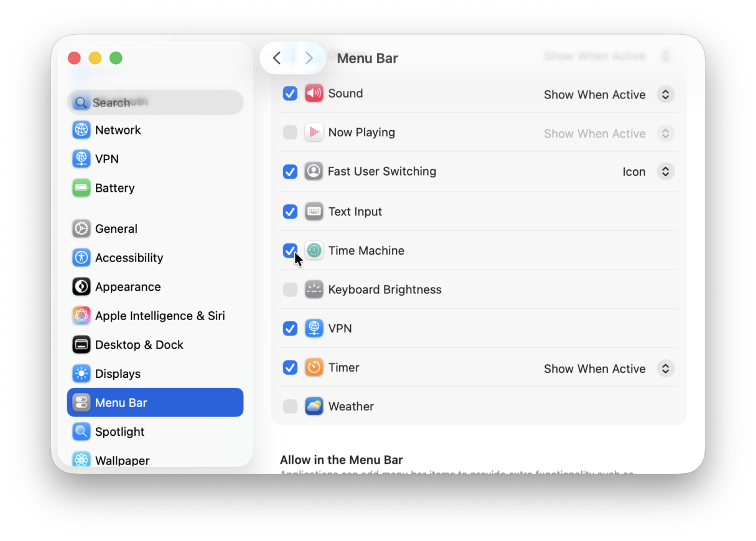Open the Sound visibility dropdown
Screen dimensions: 756x541
(665, 94)
